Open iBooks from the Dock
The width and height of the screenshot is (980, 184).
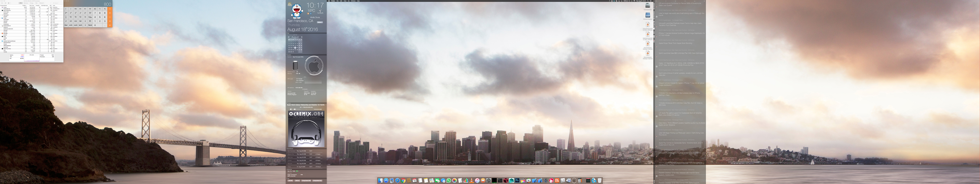point(483,181)
